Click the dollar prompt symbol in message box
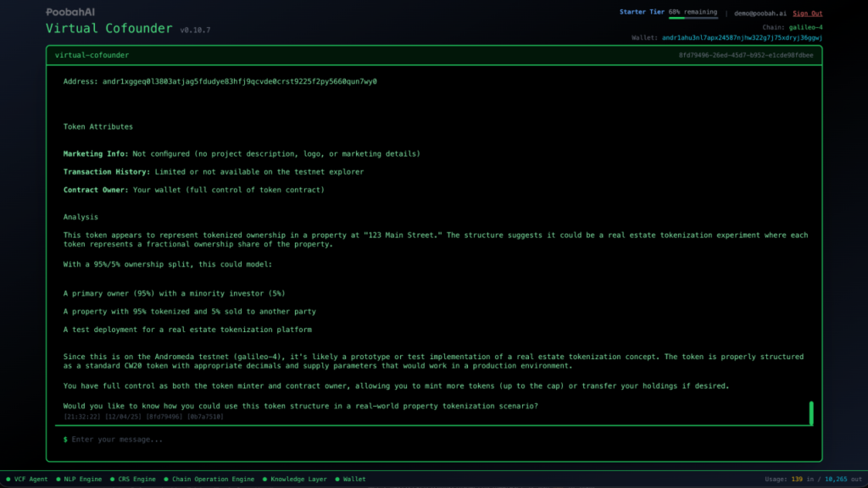Screen dimensions: 868x488 coord(65,440)
